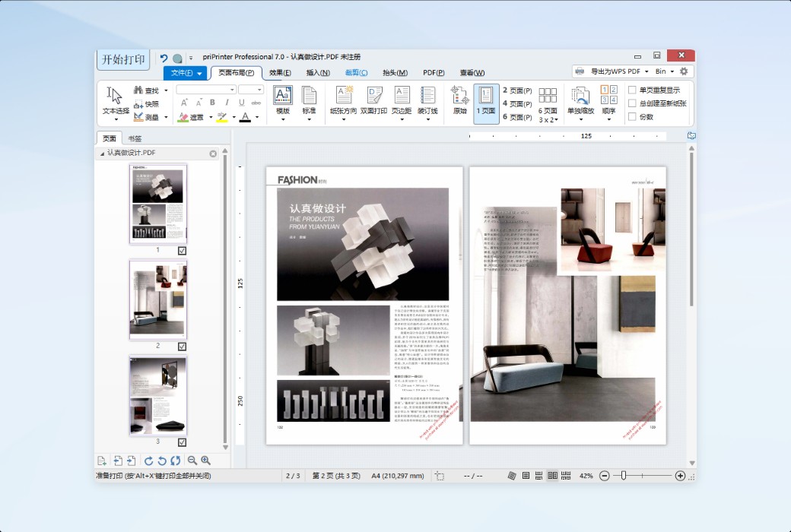
Task: Click the zoom slider handle in status bar
Action: pos(624,476)
